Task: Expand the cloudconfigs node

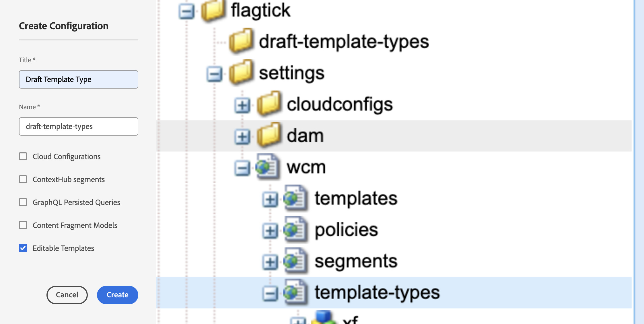Action: 242,106
